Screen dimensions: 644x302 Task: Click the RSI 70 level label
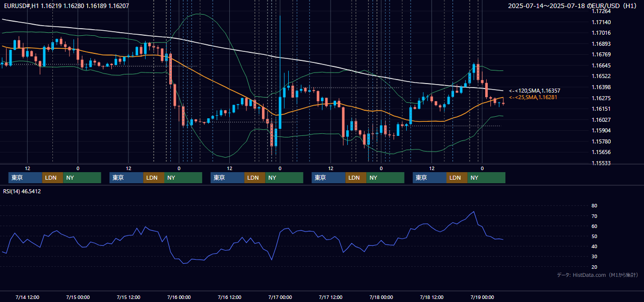tap(595, 216)
